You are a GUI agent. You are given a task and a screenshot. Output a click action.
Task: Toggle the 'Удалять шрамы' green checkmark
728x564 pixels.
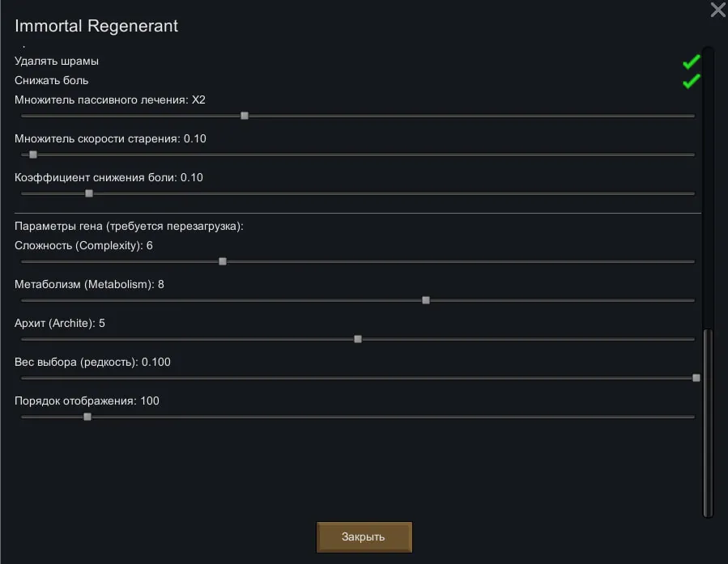click(691, 62)
